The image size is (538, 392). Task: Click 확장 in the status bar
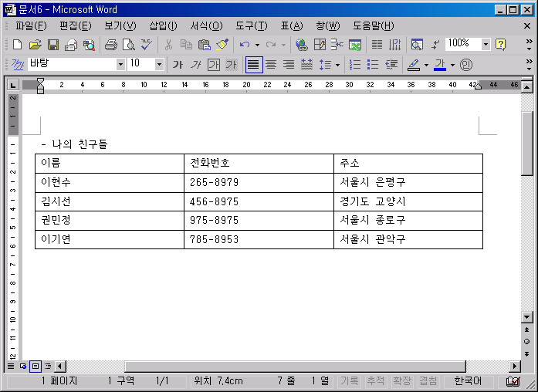(x=402, y=380)
